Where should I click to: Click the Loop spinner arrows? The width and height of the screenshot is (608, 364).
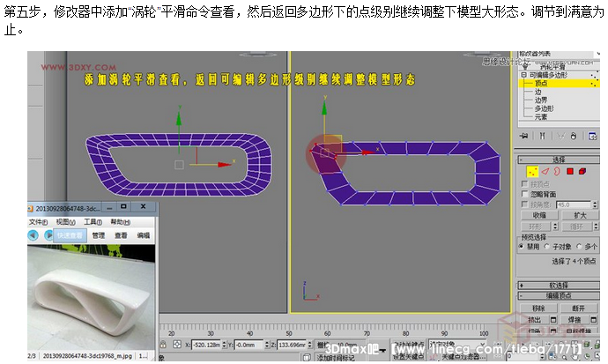coord(596,227)
